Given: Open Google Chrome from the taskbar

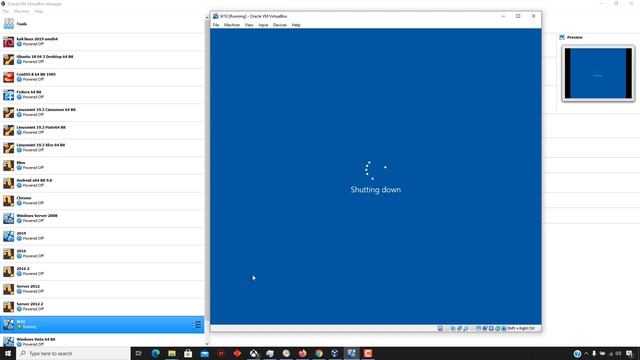Looking at the screenshot, I should click(319, 353).
